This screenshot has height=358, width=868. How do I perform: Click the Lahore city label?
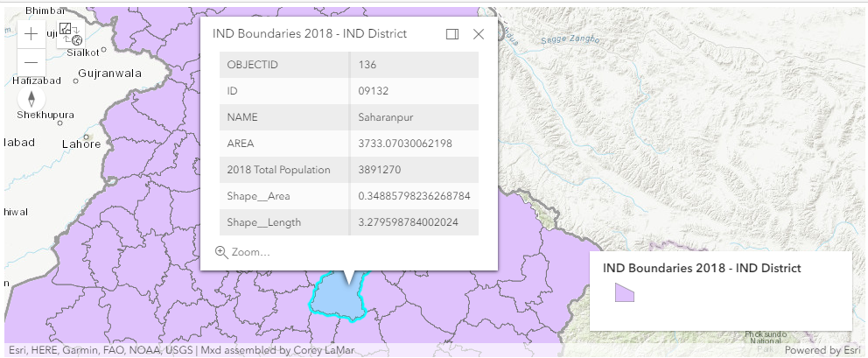81,144
